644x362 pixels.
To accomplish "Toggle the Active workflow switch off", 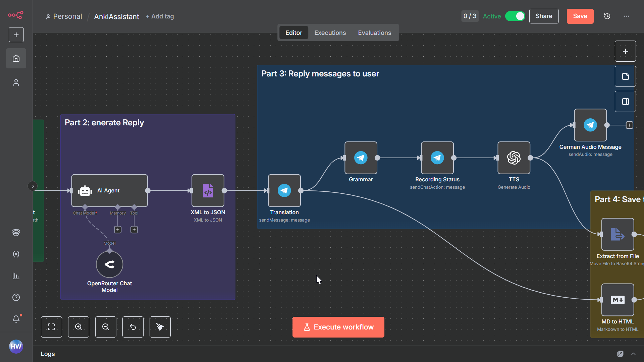I will (x=515, y=16).
